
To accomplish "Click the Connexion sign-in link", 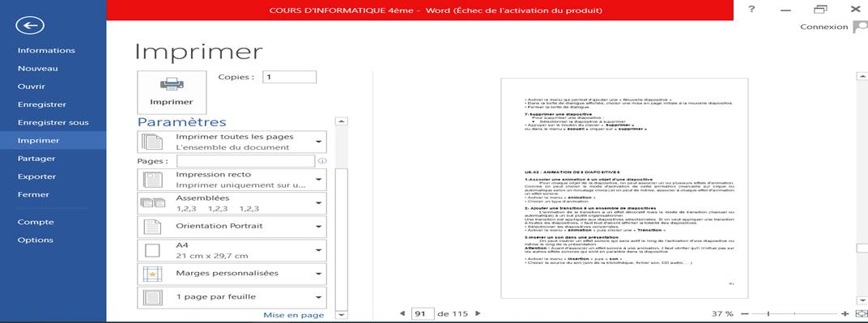I will coord(823,27).
